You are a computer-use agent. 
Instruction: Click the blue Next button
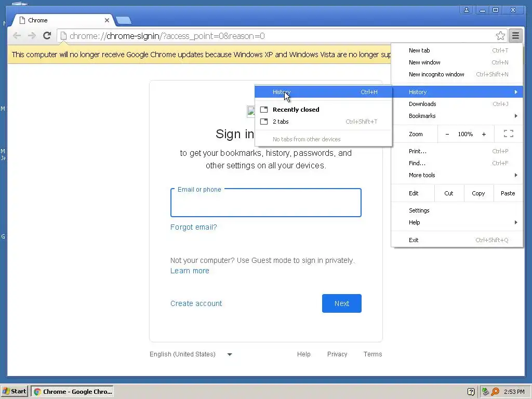(342, 303)
